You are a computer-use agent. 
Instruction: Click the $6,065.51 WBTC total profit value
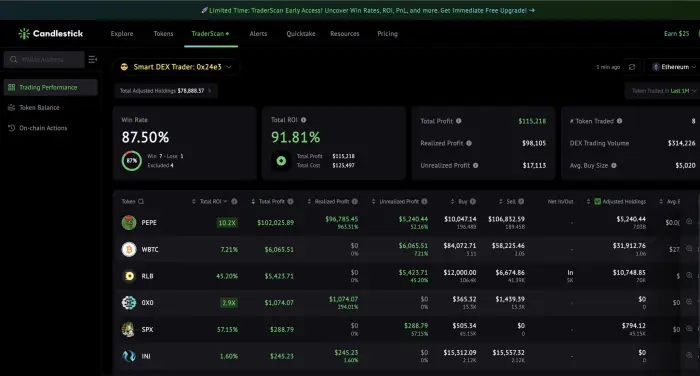click(279, 249)
